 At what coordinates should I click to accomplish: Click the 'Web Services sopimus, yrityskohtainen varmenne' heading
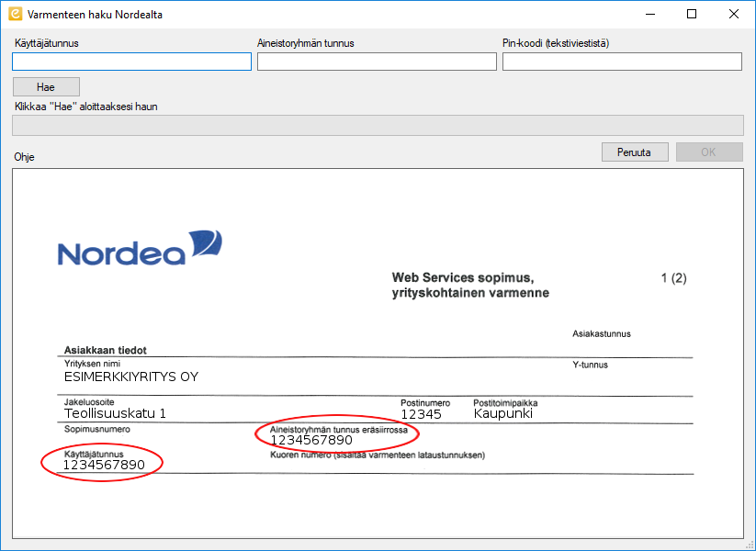click(x=470, y=285)
